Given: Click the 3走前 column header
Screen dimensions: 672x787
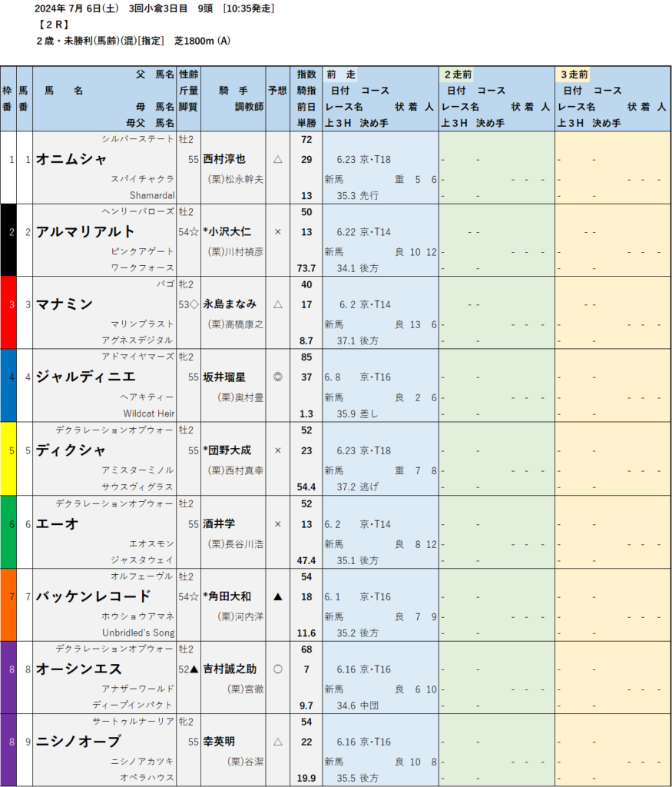Looking at the screenshot, I should coord(574,75).
